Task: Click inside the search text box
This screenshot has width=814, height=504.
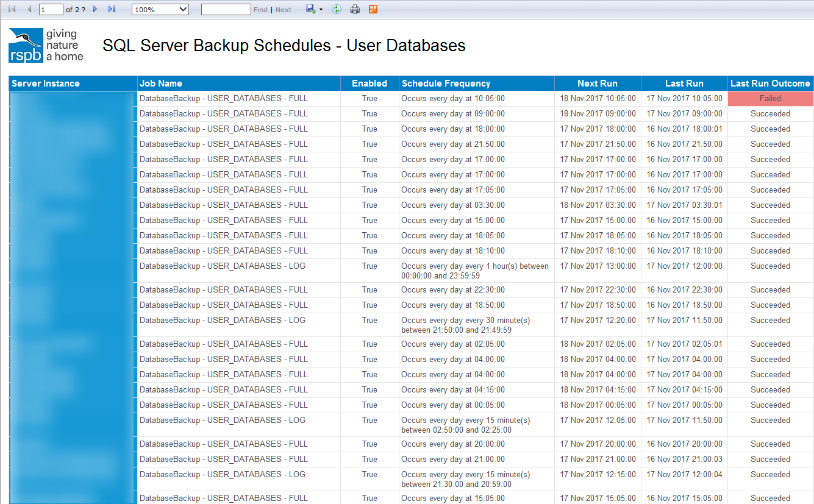Action: pyautogui.click(x=226, y=9)
